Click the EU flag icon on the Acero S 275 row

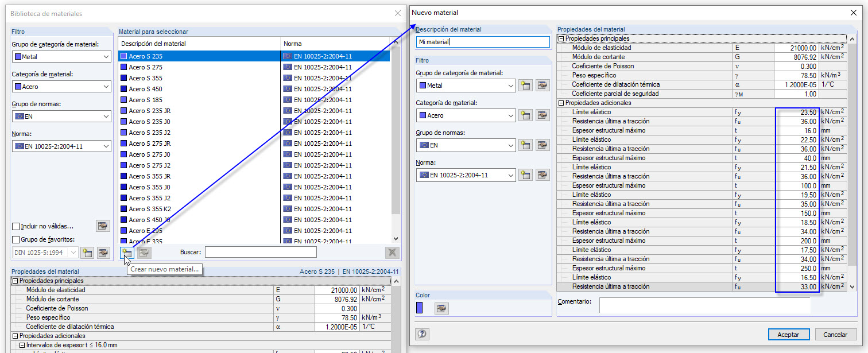[x=288, y=67]
